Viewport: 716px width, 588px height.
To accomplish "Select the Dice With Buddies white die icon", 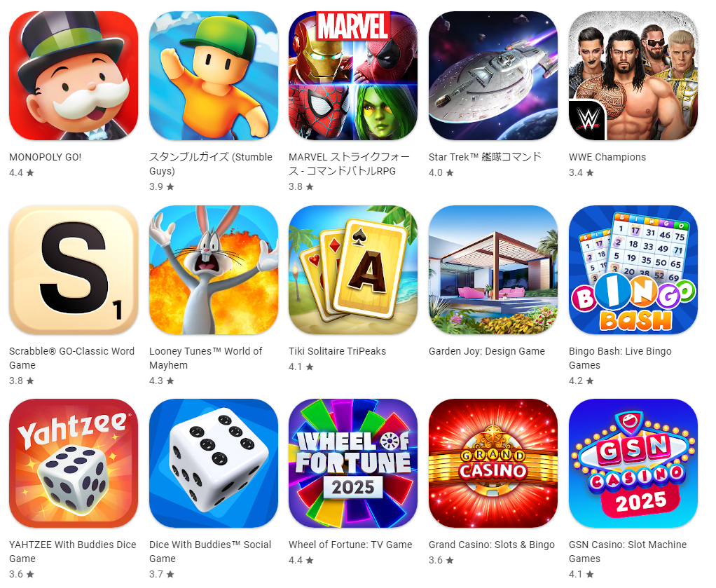I will tap(213, 463).
